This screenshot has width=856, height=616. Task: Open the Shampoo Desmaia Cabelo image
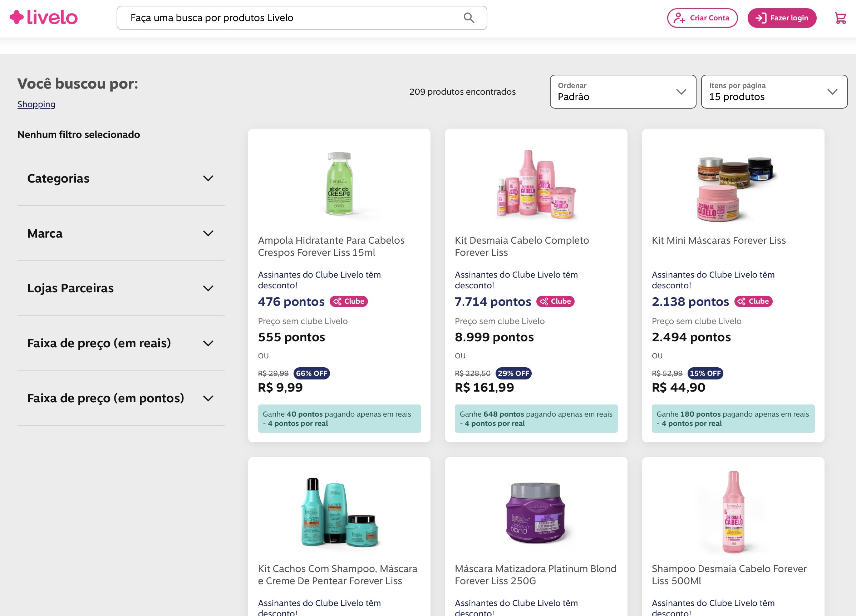[733, 512]
